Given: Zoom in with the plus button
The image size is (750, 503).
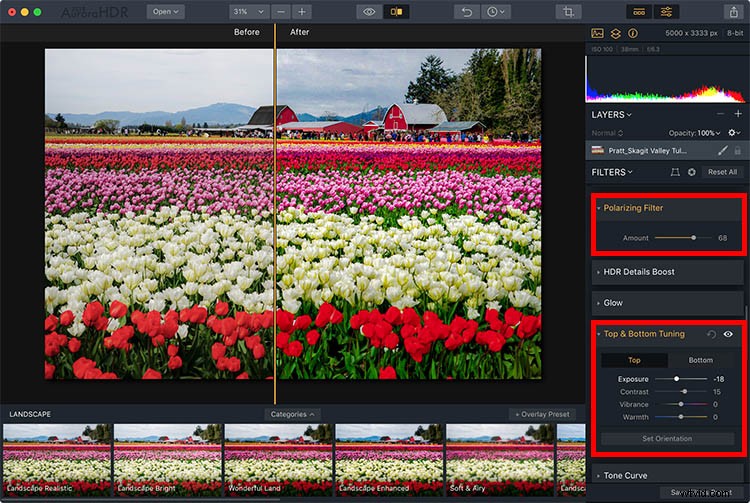Looking at the screenshot, I should coord(302,11).
